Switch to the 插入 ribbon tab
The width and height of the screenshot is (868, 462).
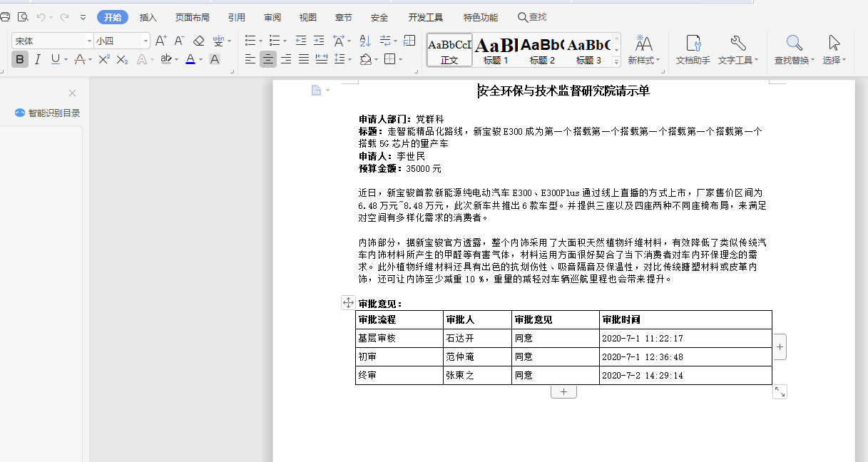148,17
